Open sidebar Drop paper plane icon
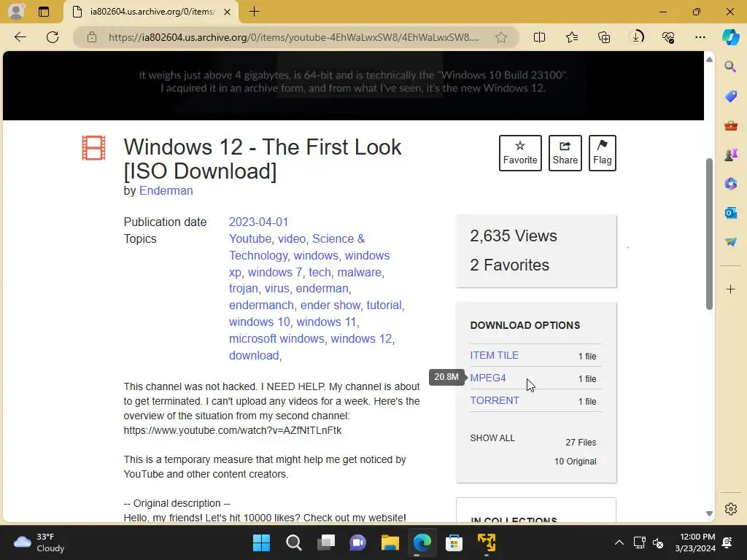The width and height of the screenshot is (747, 560). (730, 242)
